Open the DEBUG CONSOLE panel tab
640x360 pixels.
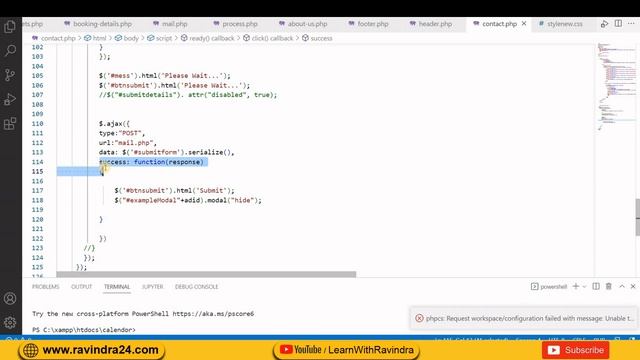click(196, 287)
